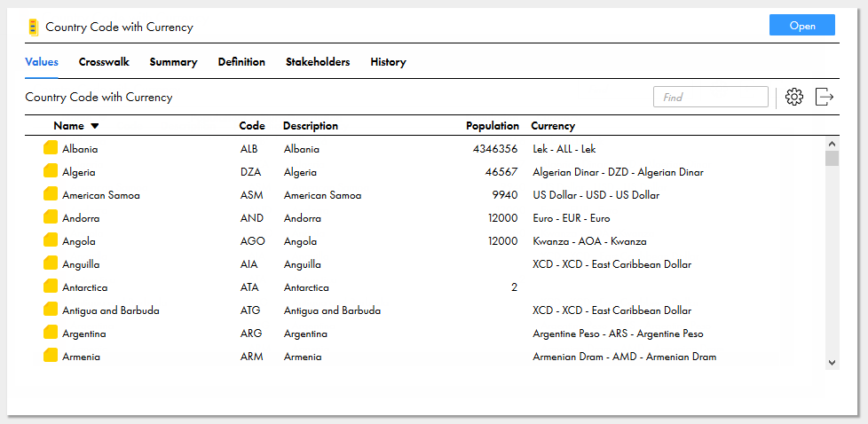Click the AIA code cell
The height and width of the screenshot is (424, 868).
(249, 264)
